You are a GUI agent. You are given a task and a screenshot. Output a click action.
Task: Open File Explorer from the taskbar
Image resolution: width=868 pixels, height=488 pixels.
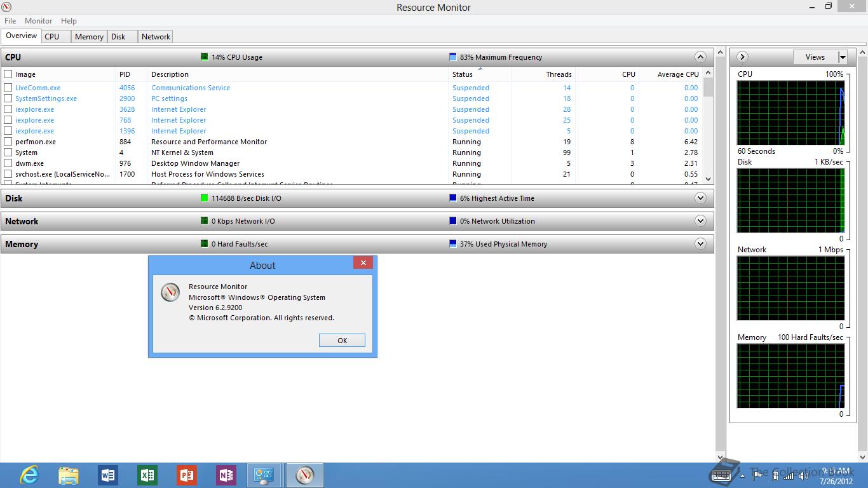pyautogui.click(x=68, y=475)
